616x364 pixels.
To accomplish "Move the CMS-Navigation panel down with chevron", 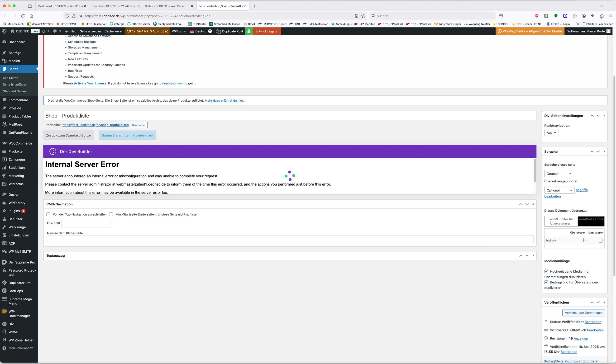I will click(x=527, y=204).
